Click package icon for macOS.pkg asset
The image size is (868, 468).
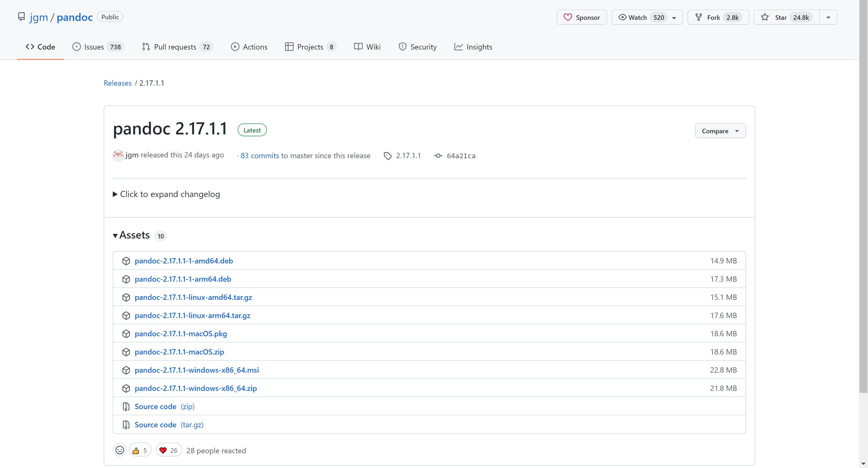pos(126,334)
